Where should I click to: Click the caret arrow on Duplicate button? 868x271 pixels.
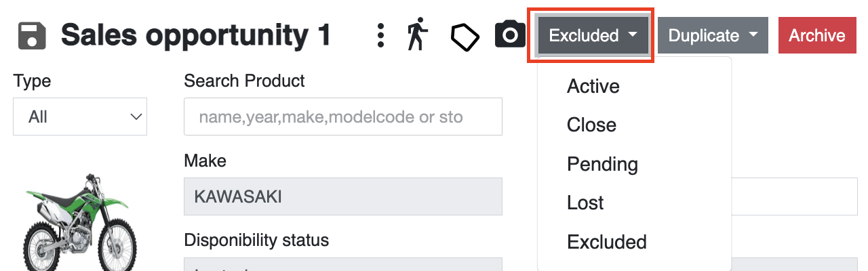click(x=753, y=35)
